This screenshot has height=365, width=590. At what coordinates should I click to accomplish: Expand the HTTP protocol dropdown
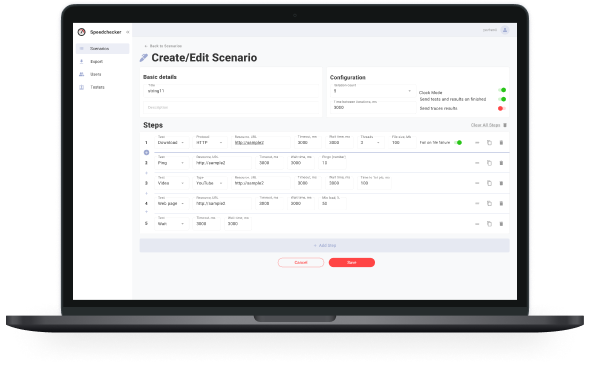pyautogui.click(x=210, y=142)
